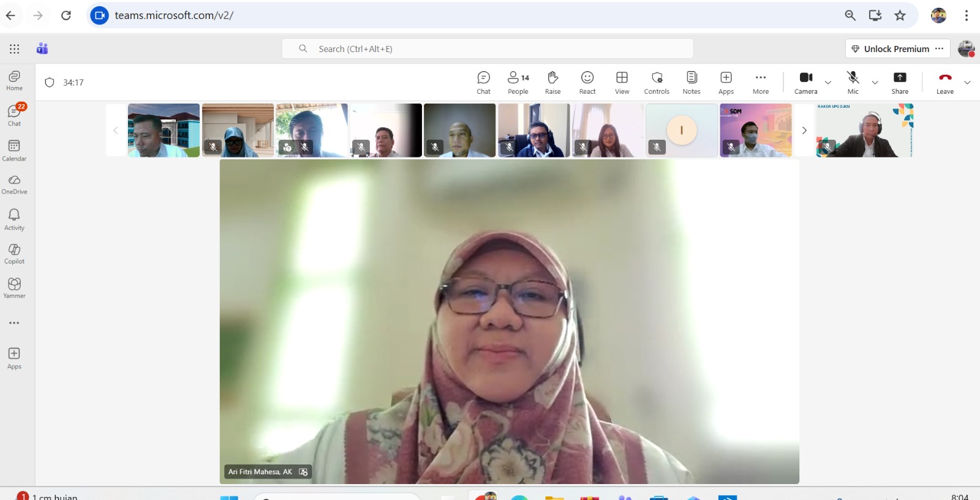
Task: Go to Activity in the sidebar
Action: tap(14, 219)
